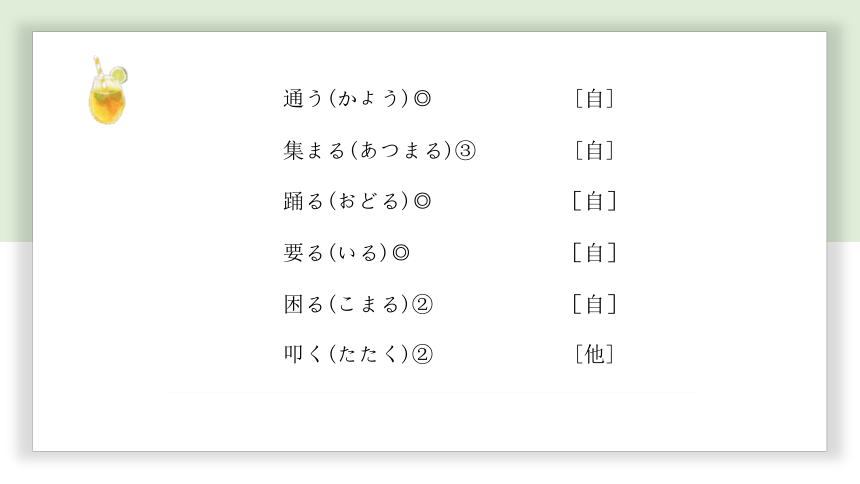The image size is (860, 484).
Task: Select the word 集まる(あつまる)
Action: [x=368, y=150]
